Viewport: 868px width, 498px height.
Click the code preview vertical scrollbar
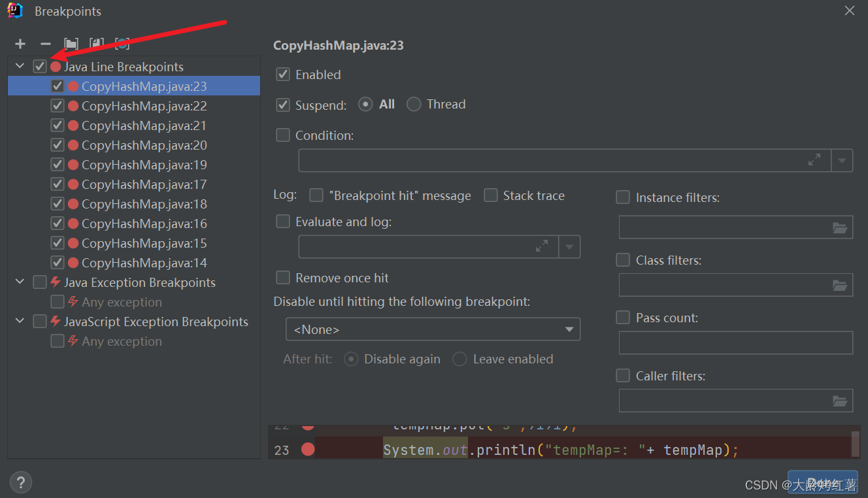coord(856,443)
